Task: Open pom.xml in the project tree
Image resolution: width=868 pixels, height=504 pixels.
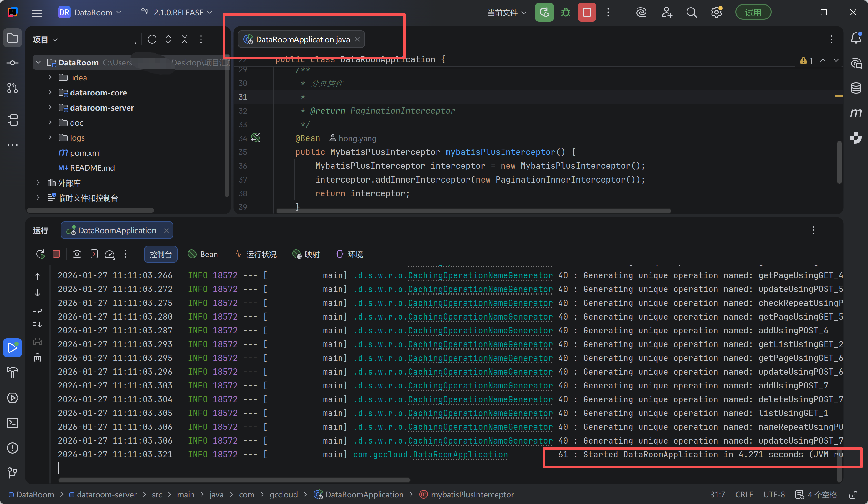Action: [85, 153]
